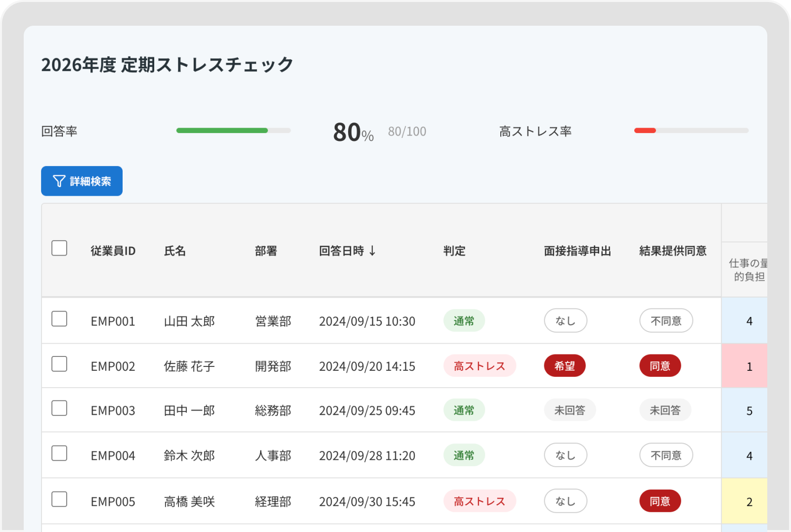Click the 部署 column header
This screenshot has height=532, width=791.
pyautogui.click(x=266, y=251)
